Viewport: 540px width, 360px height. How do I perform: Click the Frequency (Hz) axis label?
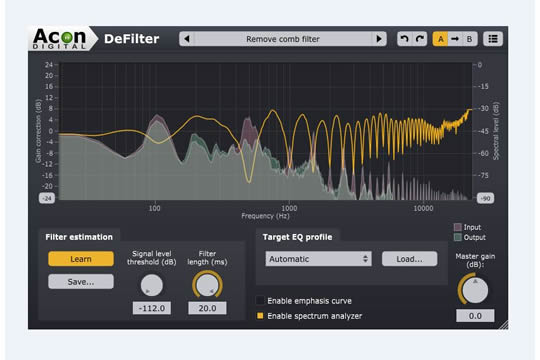click(265, 216)
